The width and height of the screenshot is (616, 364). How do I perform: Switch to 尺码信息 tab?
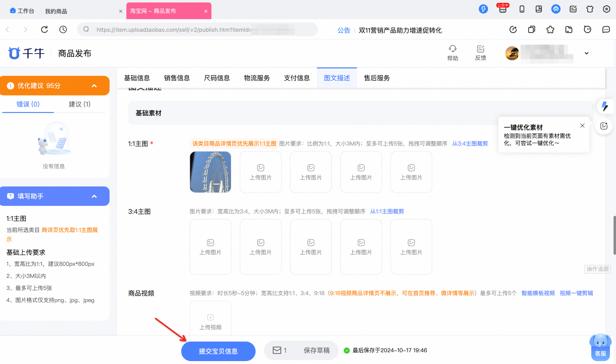coord(217,78)
